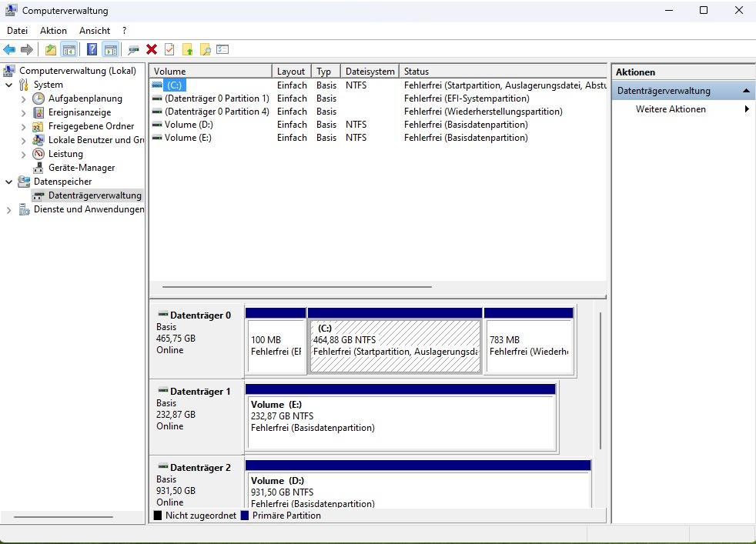Image resolution: width=756 pixels, height=544 pixels.
Task: Click the red X delete icon
Action: (152, 49)
